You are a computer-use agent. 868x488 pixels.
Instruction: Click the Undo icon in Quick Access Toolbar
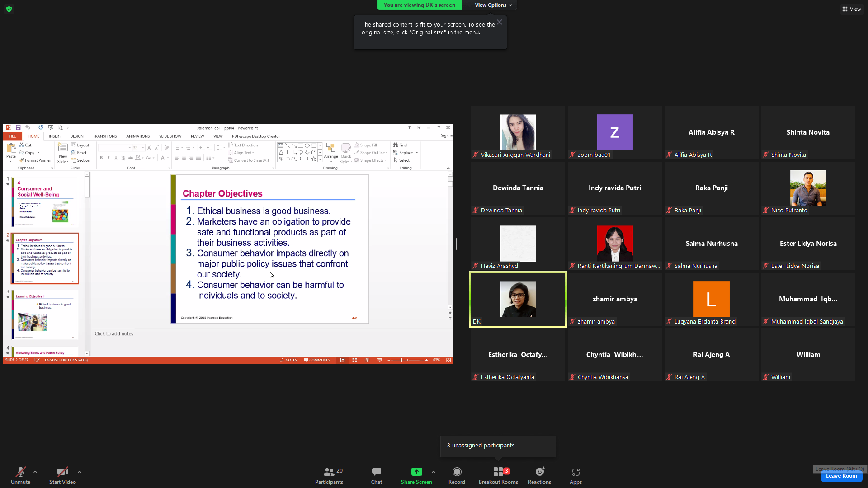[x=28, y=128]
